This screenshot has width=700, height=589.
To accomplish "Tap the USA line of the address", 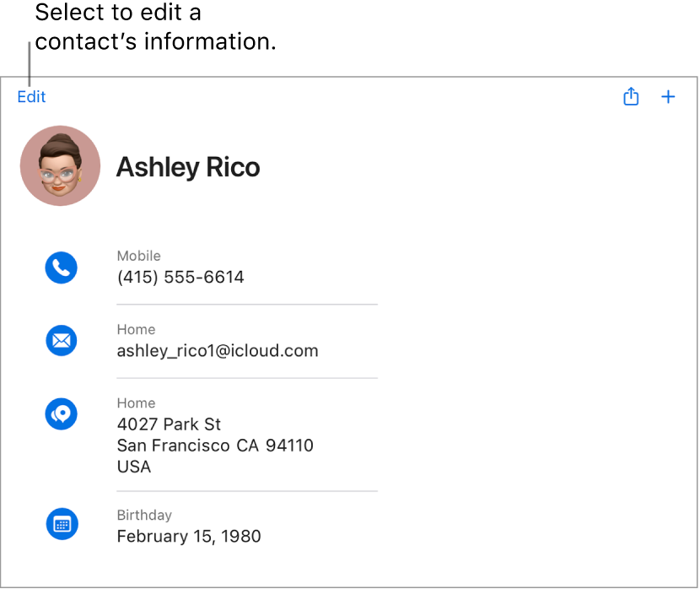I will [x=133, y=467].
